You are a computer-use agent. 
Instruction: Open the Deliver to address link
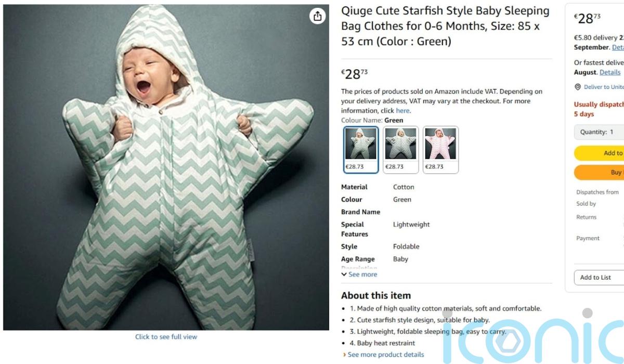tap(603, 87)
